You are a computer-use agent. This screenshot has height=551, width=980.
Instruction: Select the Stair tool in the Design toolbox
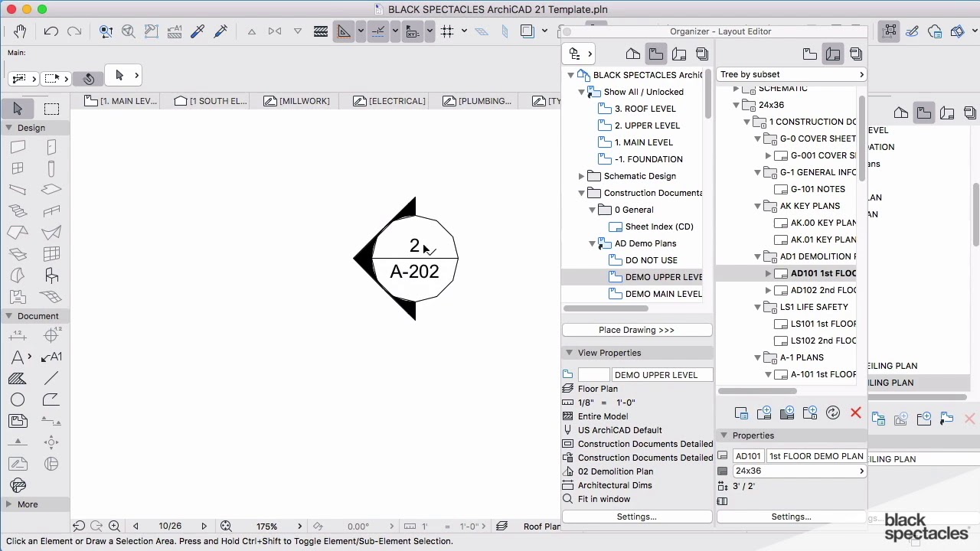point(18,211)
